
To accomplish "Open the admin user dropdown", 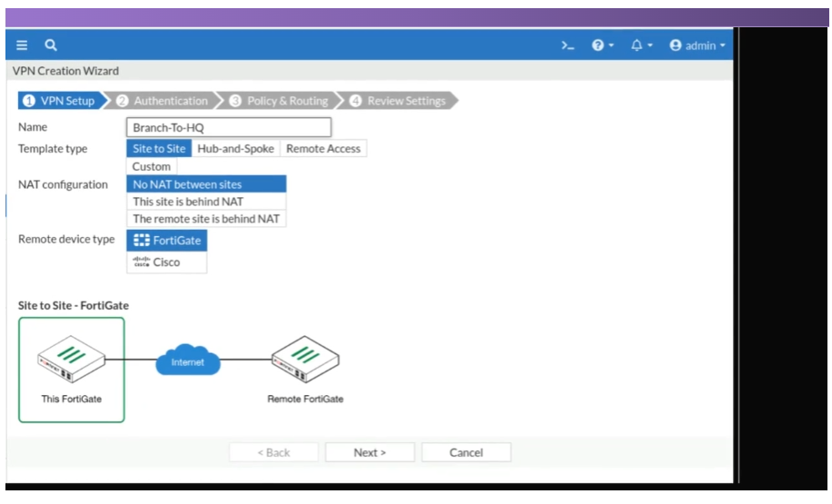I will [698, 45].
